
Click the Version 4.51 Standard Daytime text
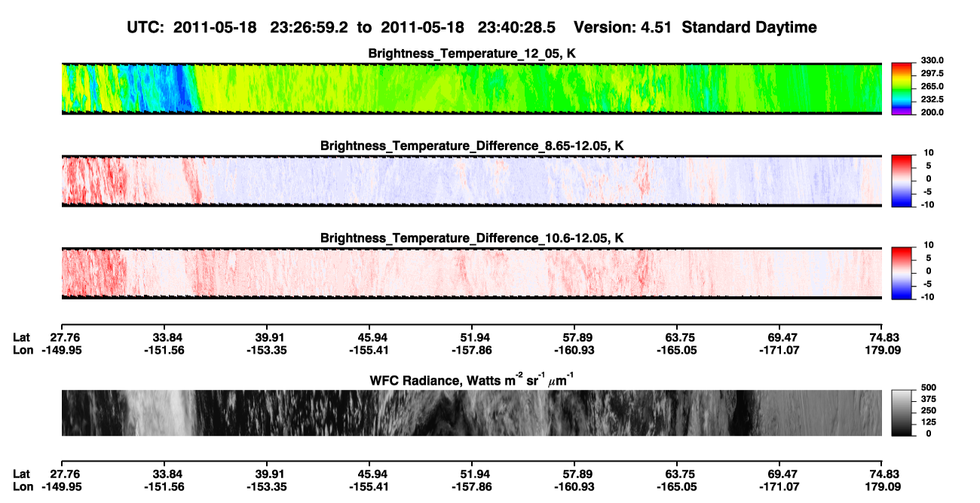pos(695,28)
